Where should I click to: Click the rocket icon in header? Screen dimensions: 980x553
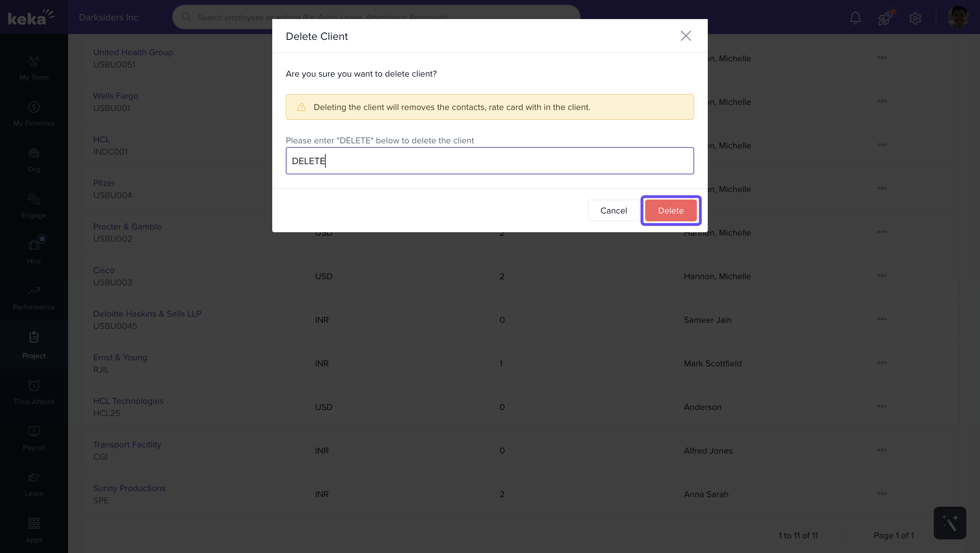885,17
